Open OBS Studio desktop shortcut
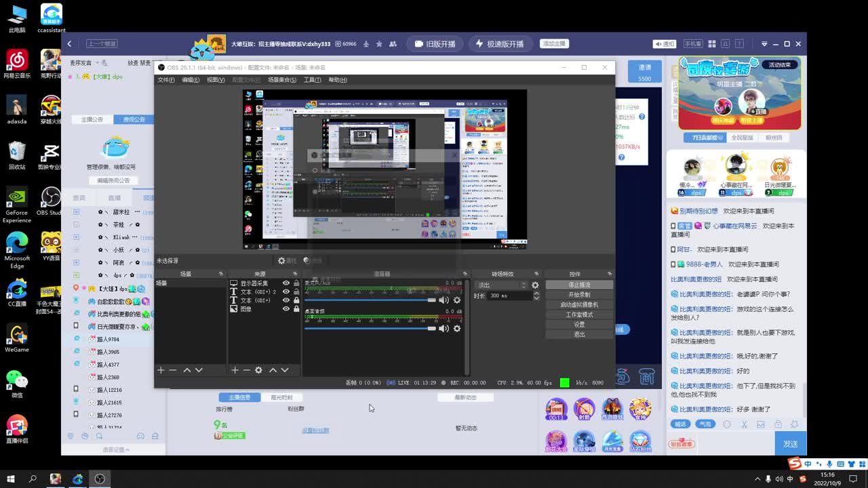Image resolution: width=868 pixels, height=488 pixels. point(51,201)
